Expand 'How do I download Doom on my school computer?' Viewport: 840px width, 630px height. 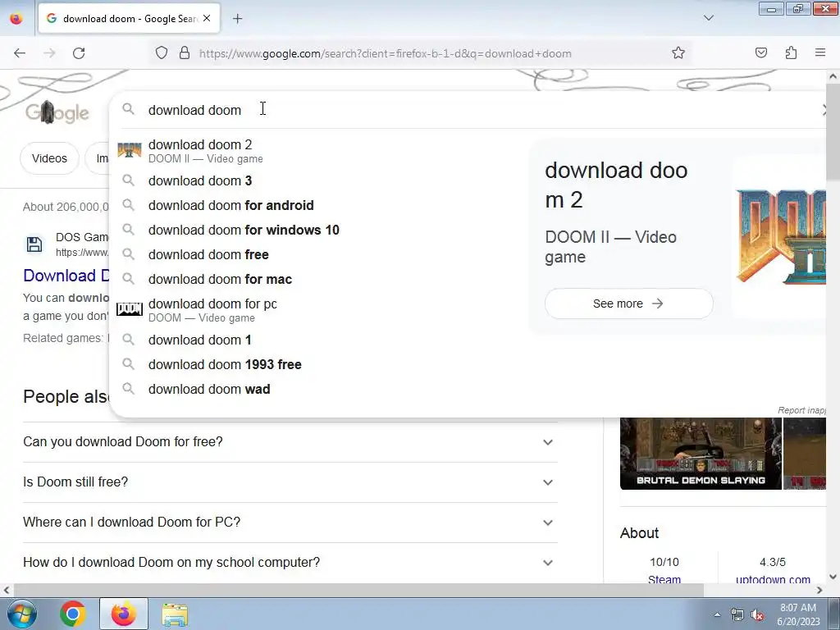click(x=290, y=563)
